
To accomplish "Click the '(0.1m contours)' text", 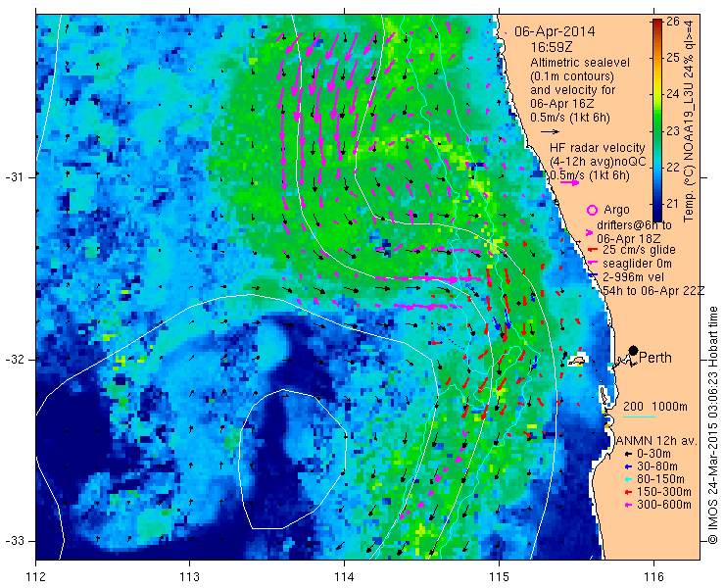I will (x=572, y=75).
